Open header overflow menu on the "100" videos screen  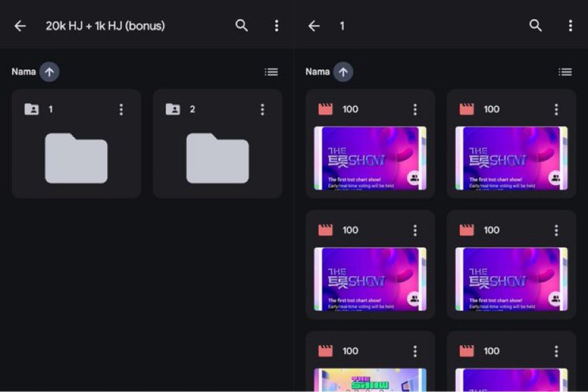point(570,26)
